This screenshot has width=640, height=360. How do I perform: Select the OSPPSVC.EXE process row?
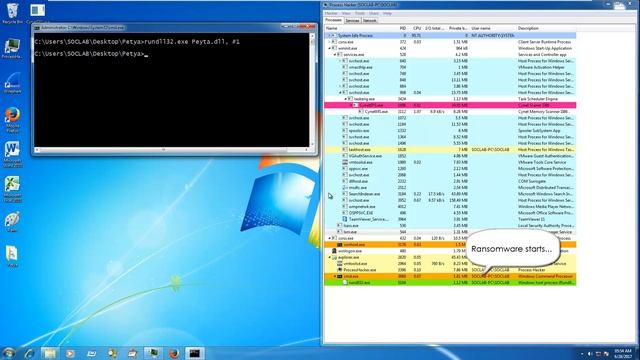pos(450,213)
